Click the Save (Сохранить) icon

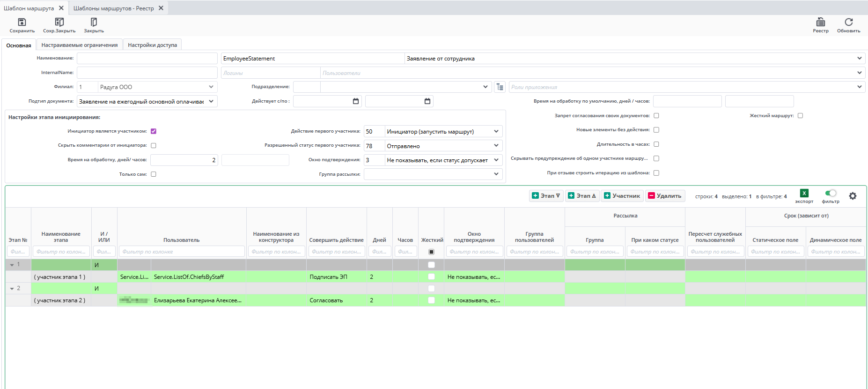[22, 22]
